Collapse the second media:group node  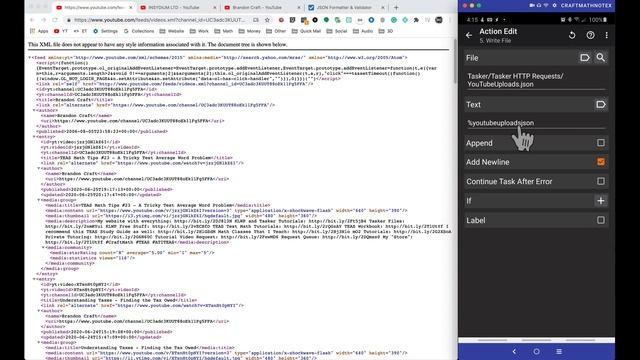[x=39, y=343]
